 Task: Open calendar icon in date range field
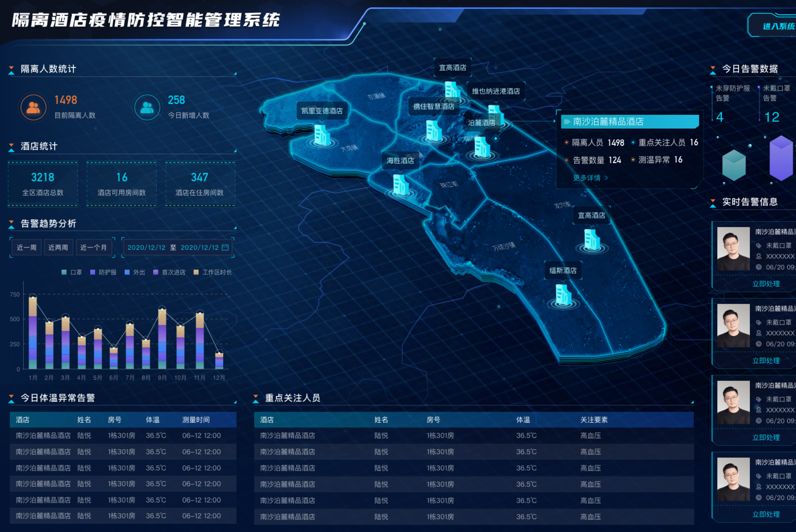(225, 247)
